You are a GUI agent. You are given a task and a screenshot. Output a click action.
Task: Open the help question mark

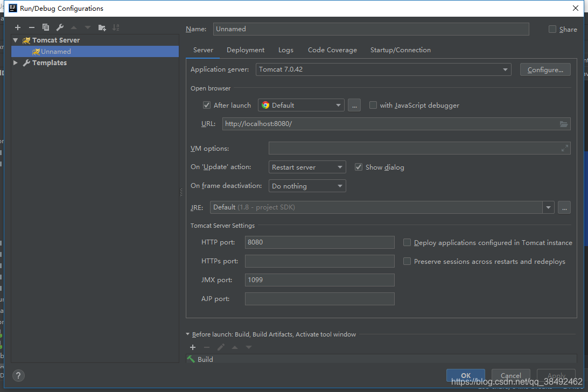click(18, 375)
